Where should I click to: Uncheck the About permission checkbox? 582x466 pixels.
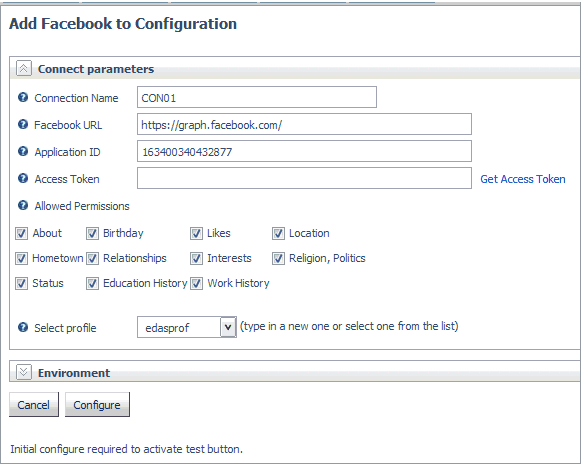21,234
